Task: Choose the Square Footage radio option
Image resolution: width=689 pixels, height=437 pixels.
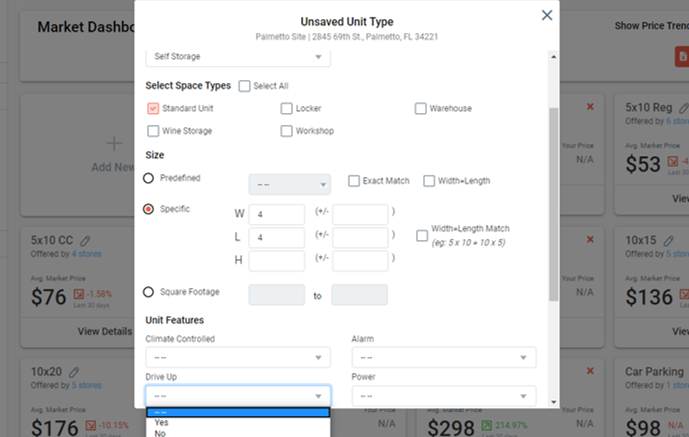Action: pos(149,292)
